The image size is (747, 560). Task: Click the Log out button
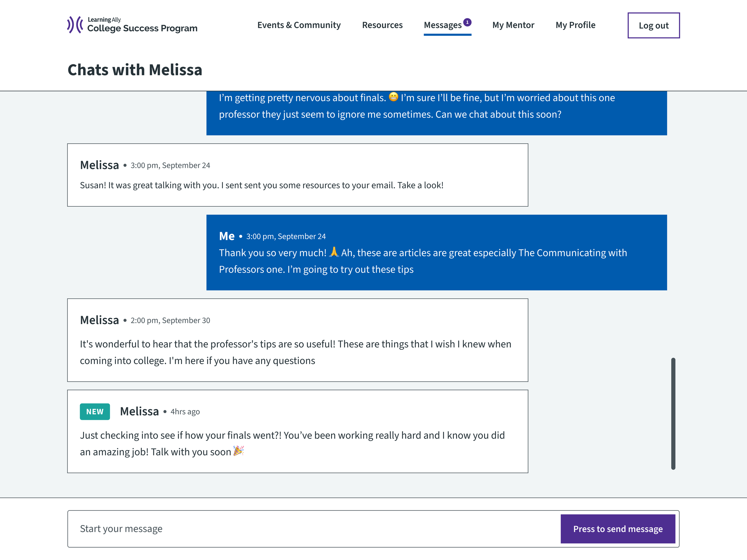(653, 26)
